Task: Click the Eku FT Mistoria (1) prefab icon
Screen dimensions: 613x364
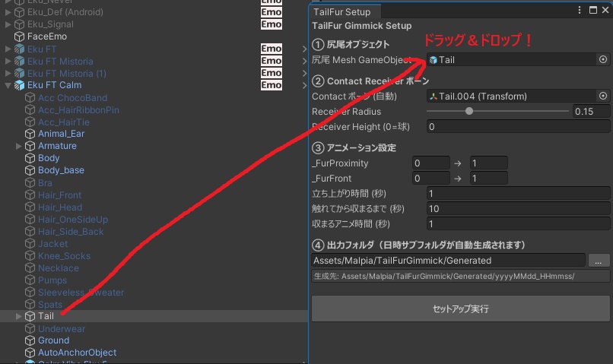Action: pyautogui.click(x=19, y=74)
